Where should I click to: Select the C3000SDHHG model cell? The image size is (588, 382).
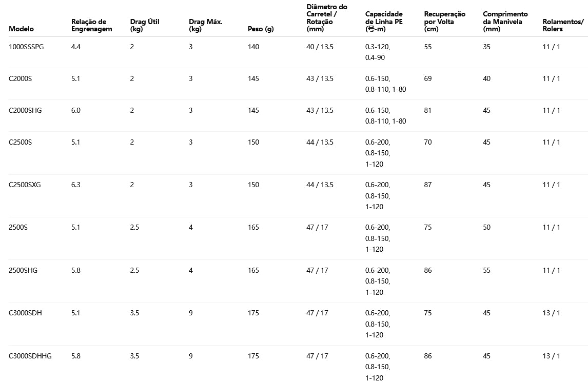(x=30, y=356)
